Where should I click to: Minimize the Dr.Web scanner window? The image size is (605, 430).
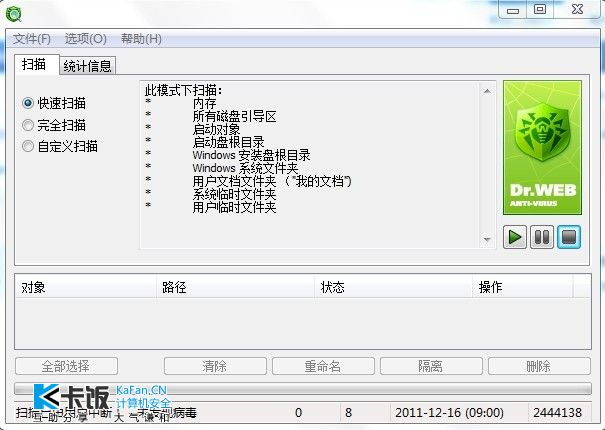pos(513,10)
